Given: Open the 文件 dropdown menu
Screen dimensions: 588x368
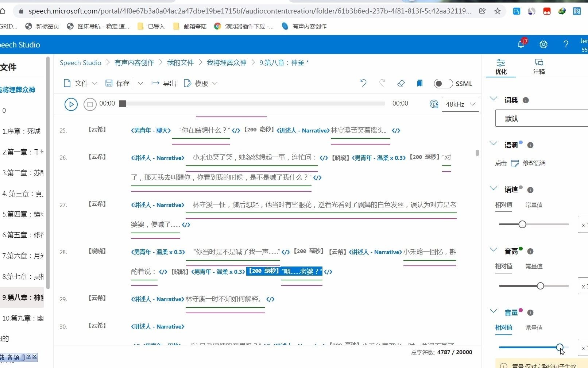Looking at the screenshot, I should point(81,83).
